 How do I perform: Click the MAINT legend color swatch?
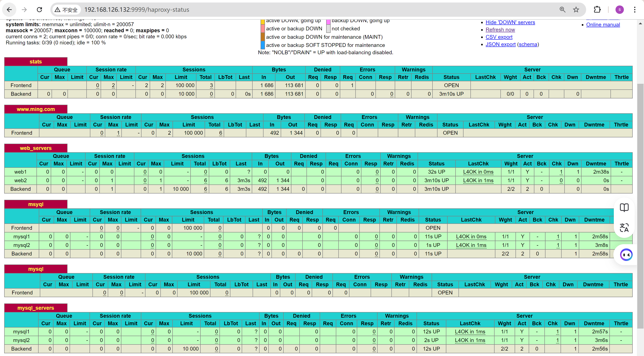[x=262, y=37]
